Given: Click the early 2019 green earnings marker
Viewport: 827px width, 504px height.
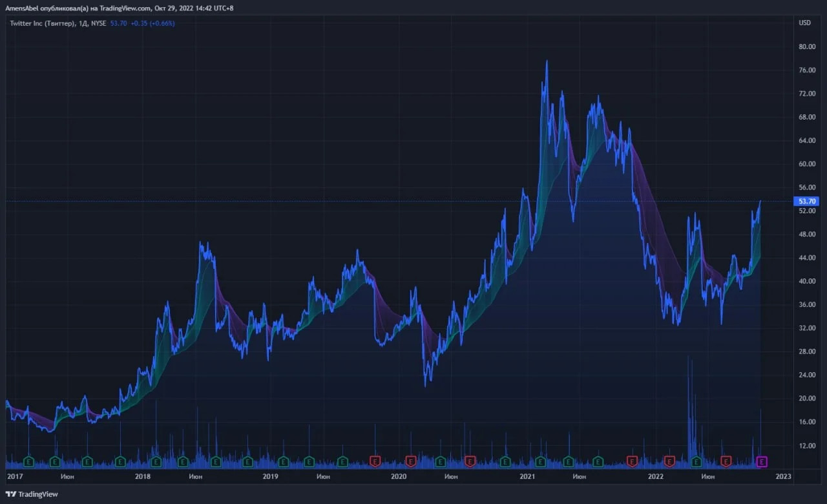Looking at the screenshot, I should coord(283,461).
